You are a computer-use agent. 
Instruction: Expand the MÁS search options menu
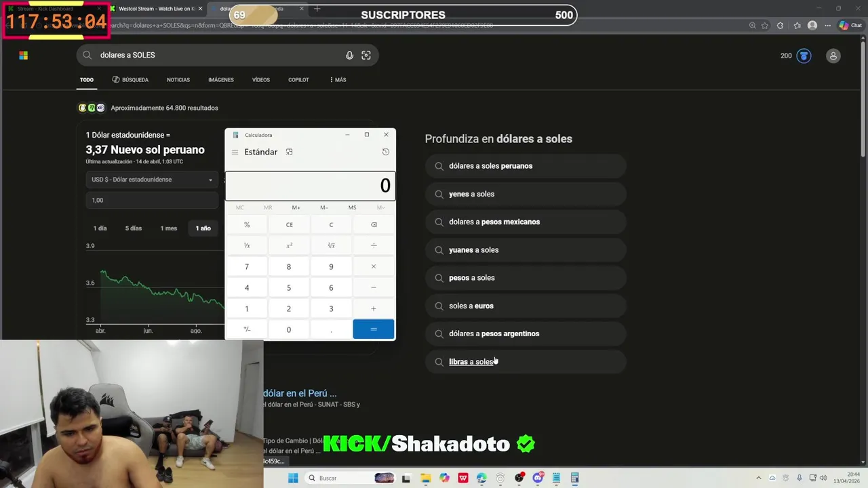tap(338, 80)
